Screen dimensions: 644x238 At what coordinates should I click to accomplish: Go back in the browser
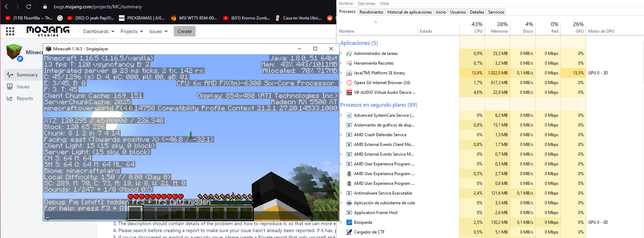tap(6, 7)
